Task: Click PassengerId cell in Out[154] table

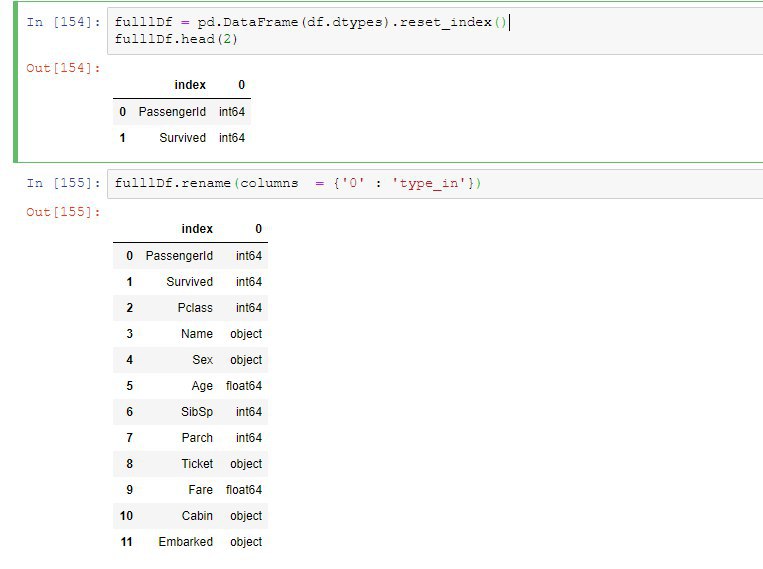Action: (172, 111)
